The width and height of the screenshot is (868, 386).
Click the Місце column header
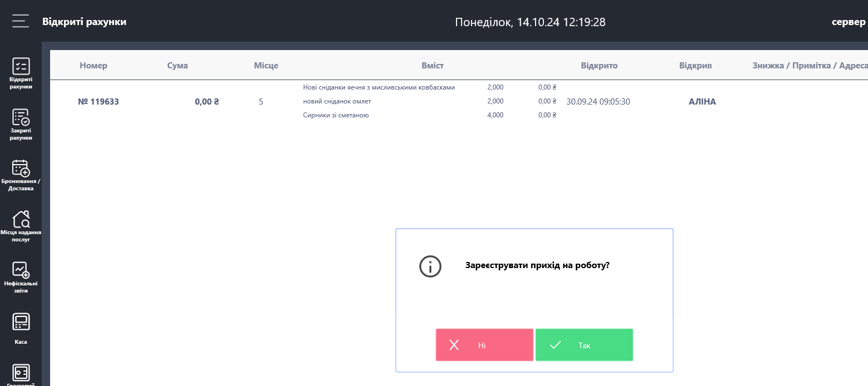pos(266,66)
